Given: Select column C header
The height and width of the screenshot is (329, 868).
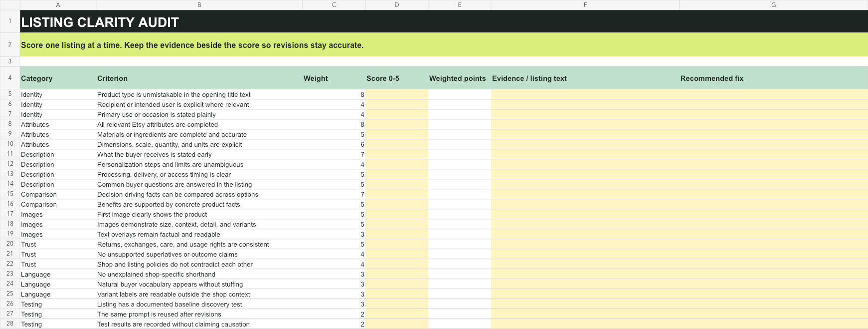Looking at the screenshot, I should 334,4.
